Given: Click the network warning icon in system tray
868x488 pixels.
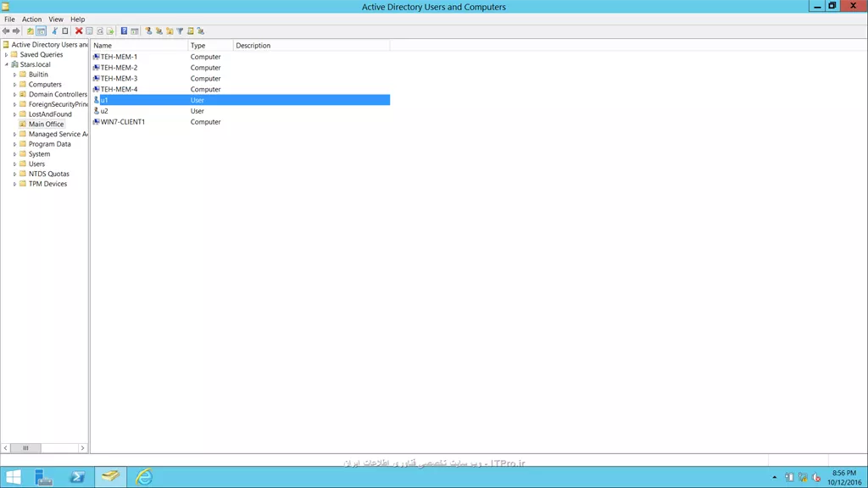Looking at the screenshot, I should click(803, 478).
